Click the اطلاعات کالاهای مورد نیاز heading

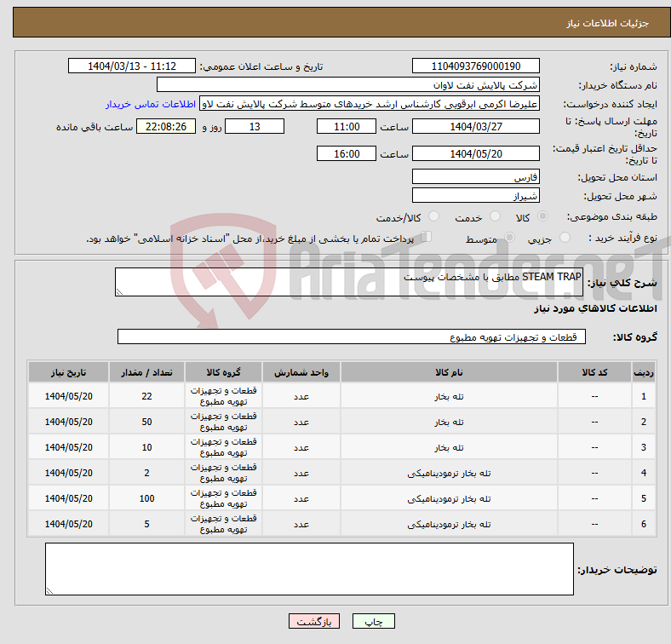click(x=595, y=308)
